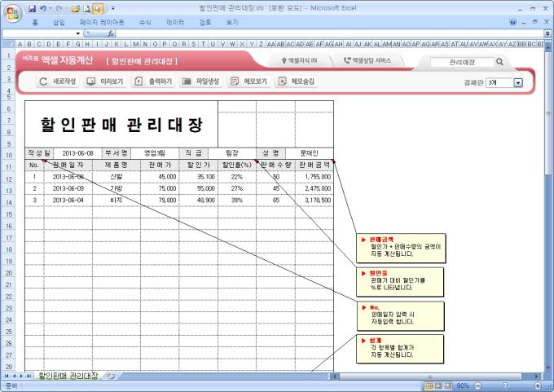554x392 pixels.
Task: Open the 결재란 dropdown
Action: tap(518, 82)
